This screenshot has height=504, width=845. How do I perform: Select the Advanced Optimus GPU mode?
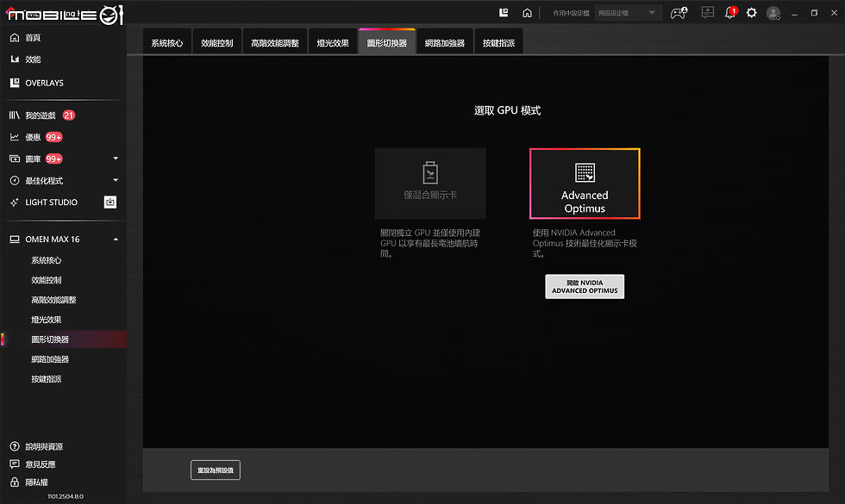(585, 184)
